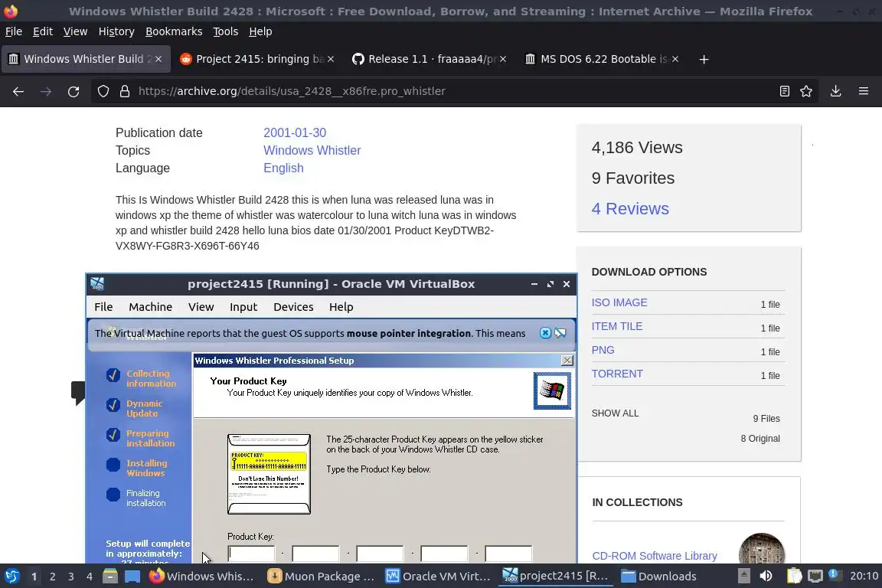Open CD-ROM Software Library collection
This screenshot has width=882, height=588.
655,556
